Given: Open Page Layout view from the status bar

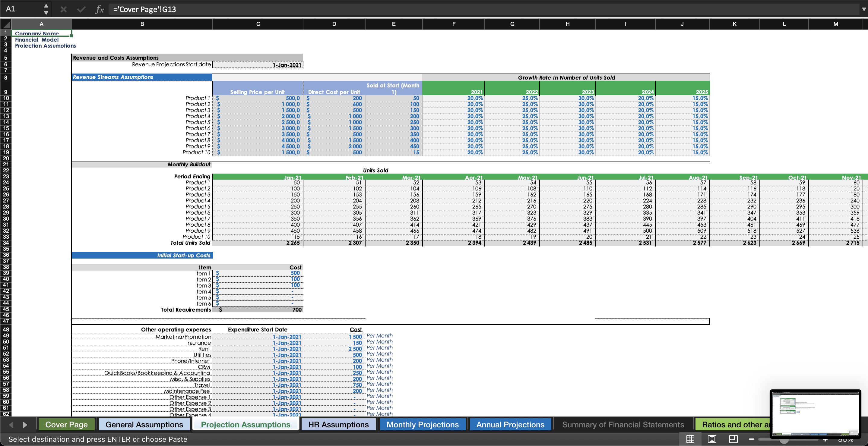Looking at the screenshot, I should coord(712,439).
